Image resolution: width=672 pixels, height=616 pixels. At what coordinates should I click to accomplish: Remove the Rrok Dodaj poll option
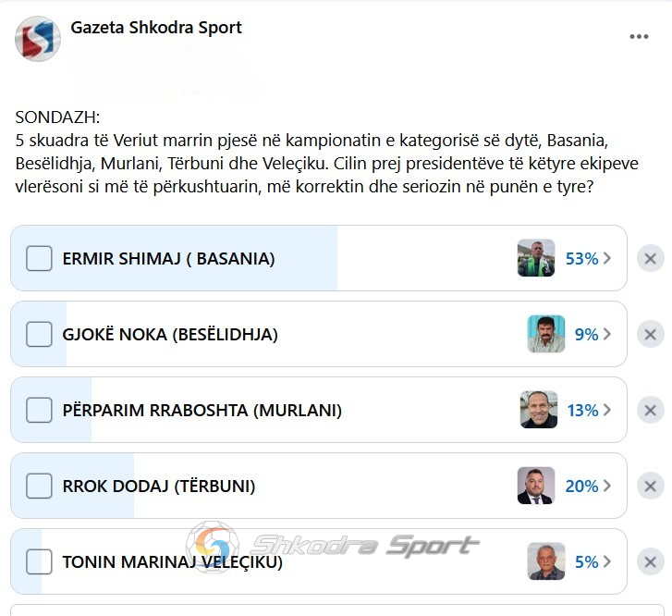coord(650,486)
